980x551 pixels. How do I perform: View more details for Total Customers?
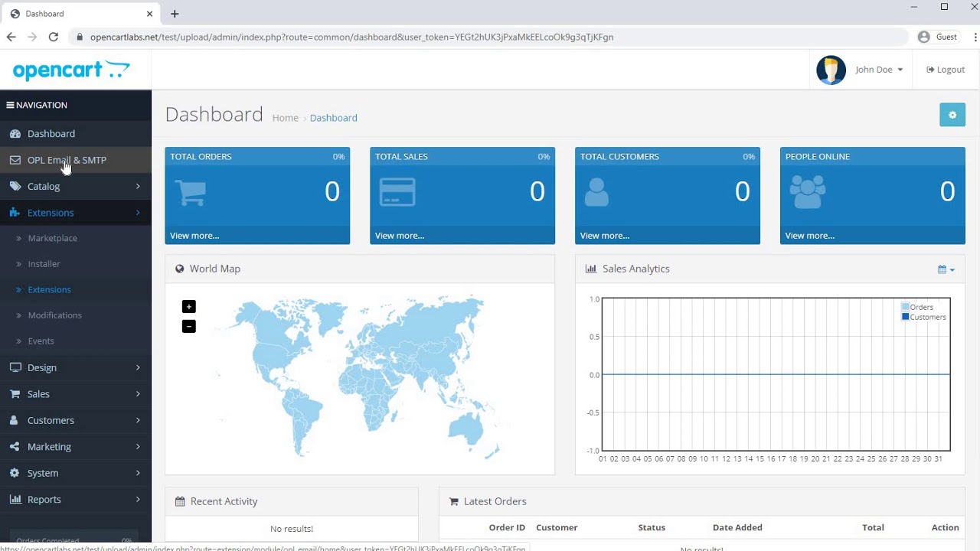pos(605,236)
